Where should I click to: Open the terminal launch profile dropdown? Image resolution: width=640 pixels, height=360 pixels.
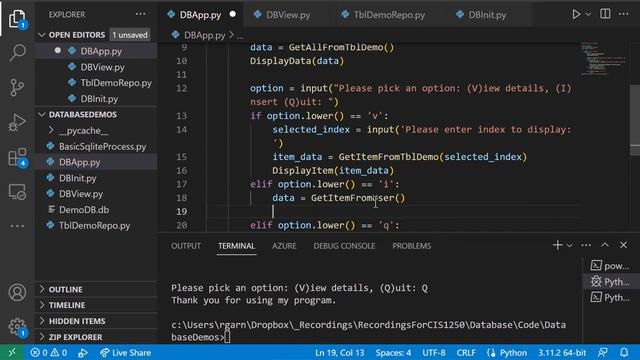[569, 245]
